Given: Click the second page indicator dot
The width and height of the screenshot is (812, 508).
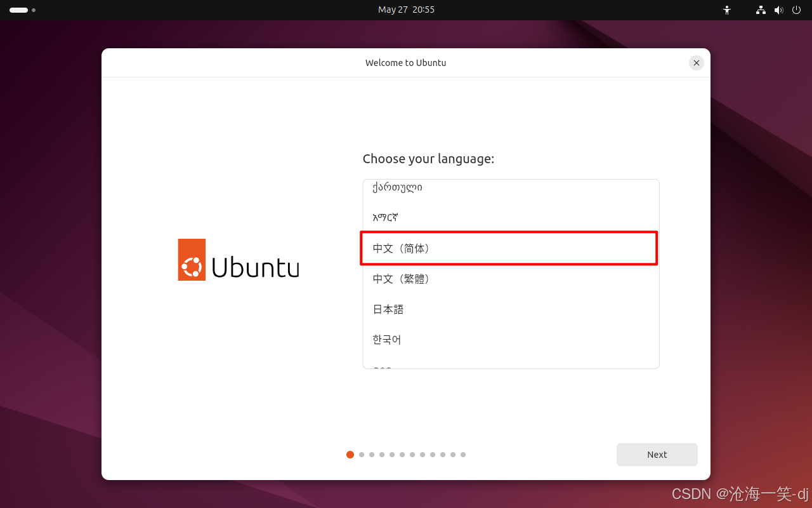Looking at the screenshot, I should pyautogui.click(x=362, y=455).
